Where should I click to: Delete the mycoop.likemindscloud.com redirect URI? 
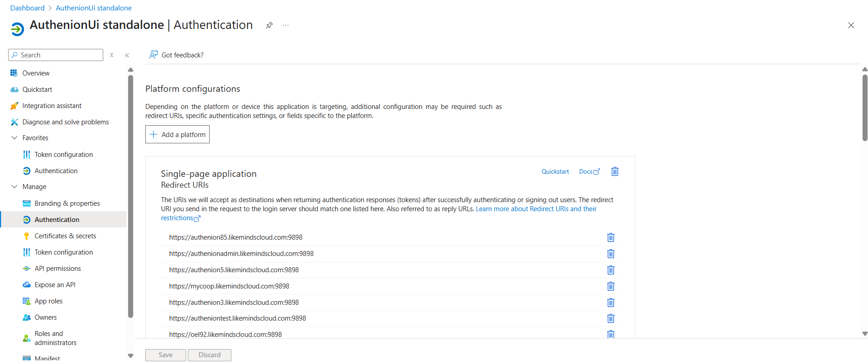pos(611,286)
